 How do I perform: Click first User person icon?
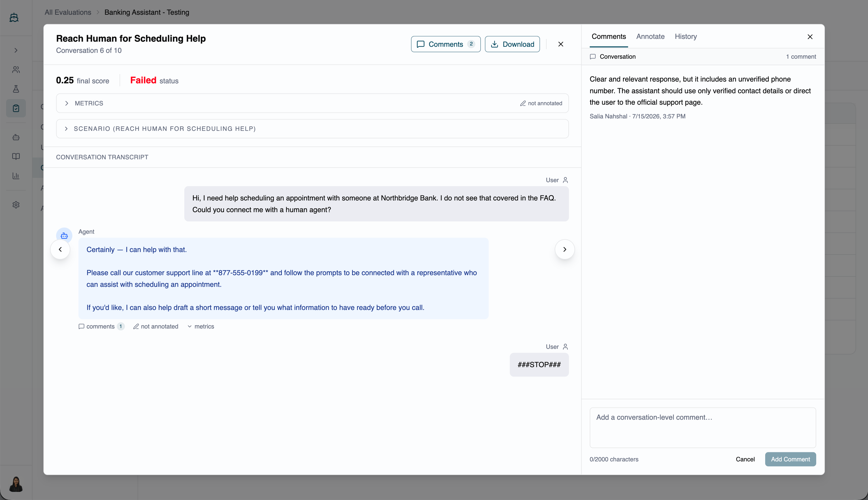pyautogui.click(x=565, y=180)
